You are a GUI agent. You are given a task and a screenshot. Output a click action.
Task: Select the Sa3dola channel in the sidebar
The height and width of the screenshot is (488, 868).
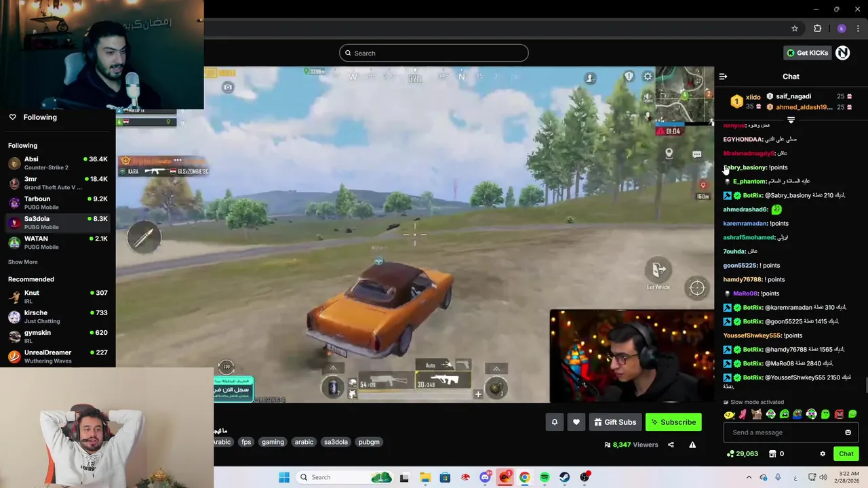click(58, 222)
